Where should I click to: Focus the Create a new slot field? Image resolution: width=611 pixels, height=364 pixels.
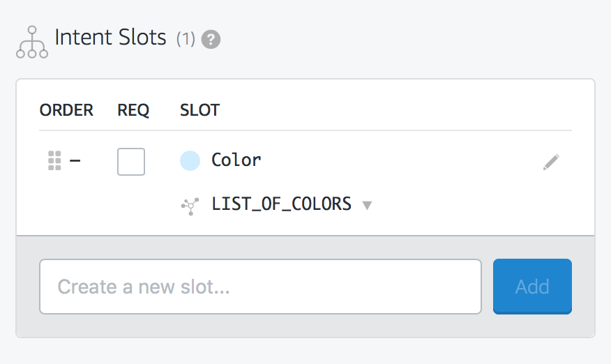click(x=260, y=287)
